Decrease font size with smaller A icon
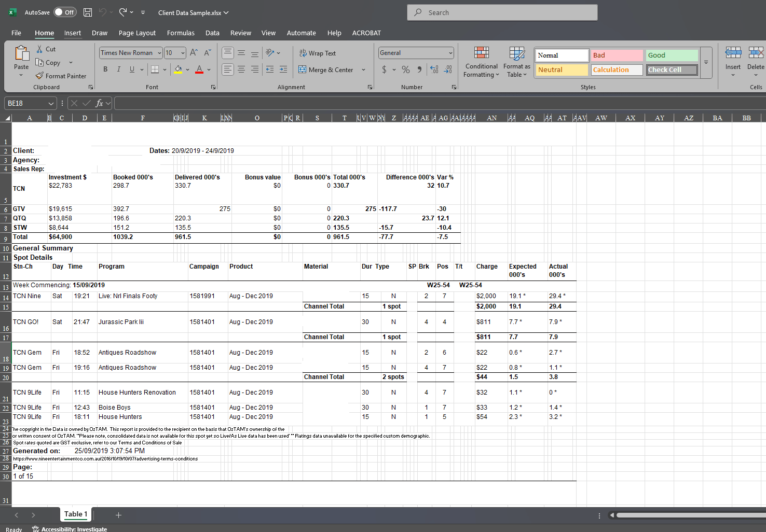This screenshot has height=532, width=766. [x=207, y=52]
